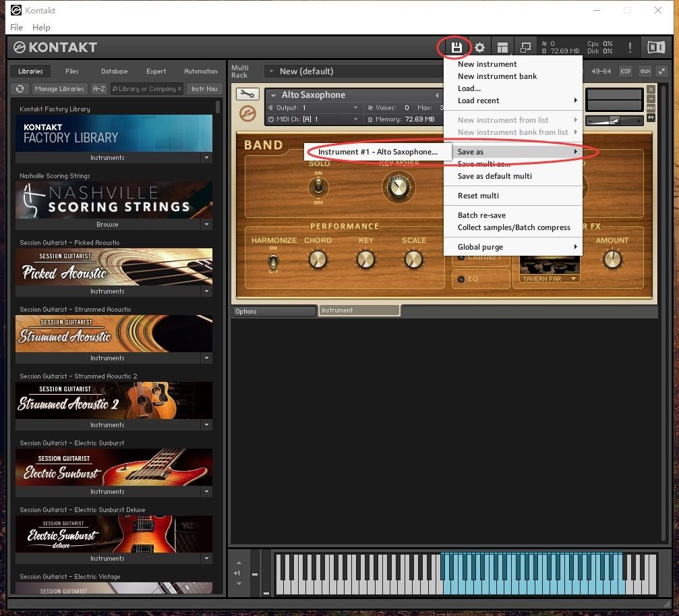The image size is (679, 616).
Task: Expand the Strummed Acoustic Instruments dropdown arrow
Action: click(x=206, y=358)
